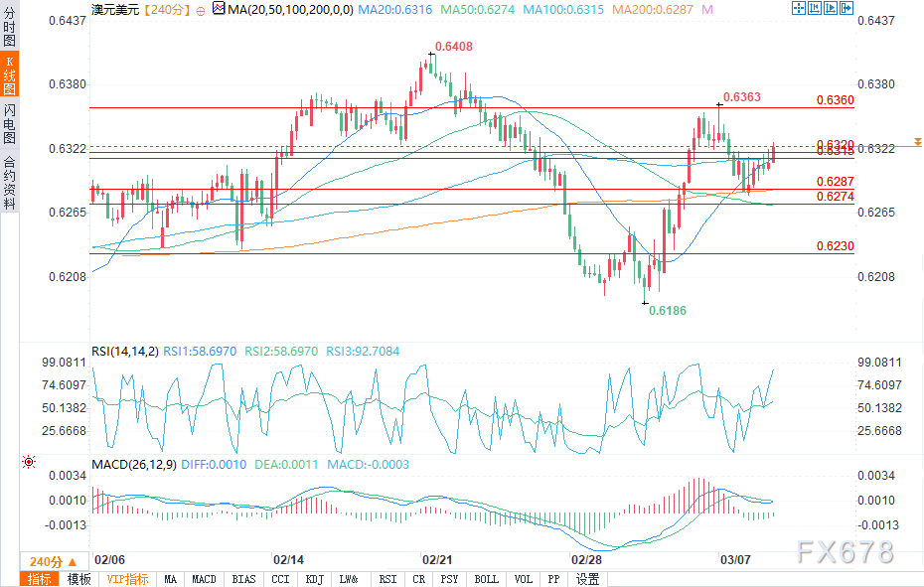Click the VIP指标 button
The width and height of the screenshot is (924, 587).
click(x=127, y=579)
